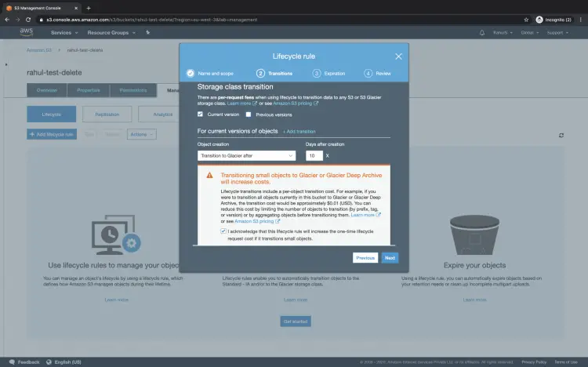
Task: Click the step 2 Transitions circle
Action: (x=260, y=73)
